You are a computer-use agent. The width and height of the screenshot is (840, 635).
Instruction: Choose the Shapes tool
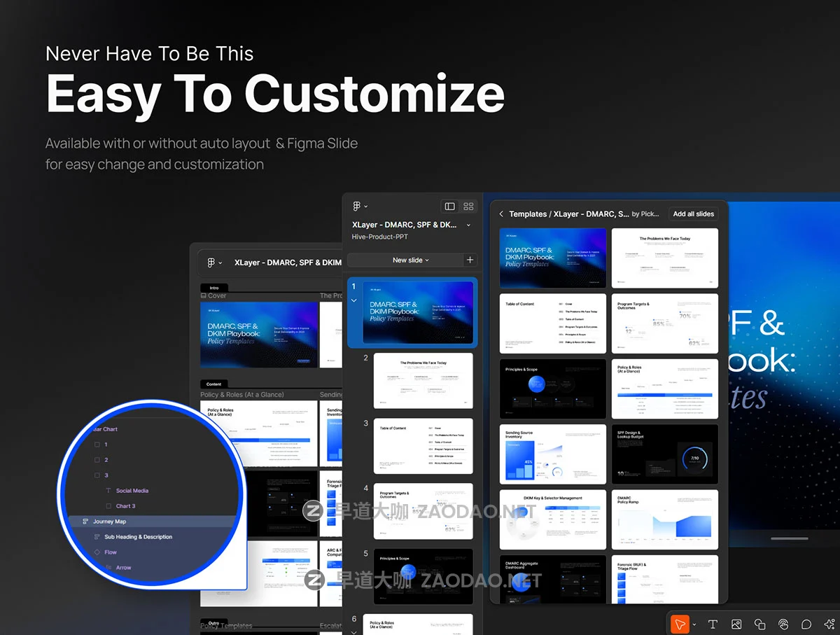759,624
